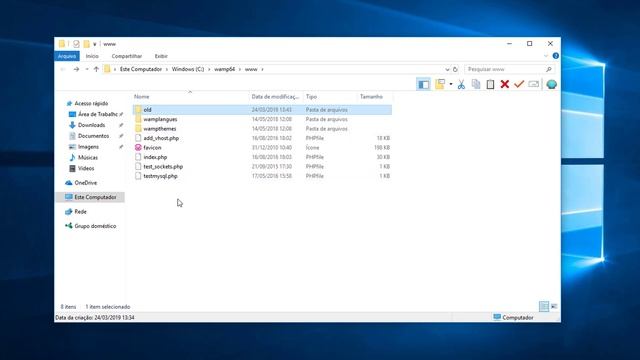Open the Início ribbon tab
Viewport: 640px width, 360px height.
coord(92,56)
